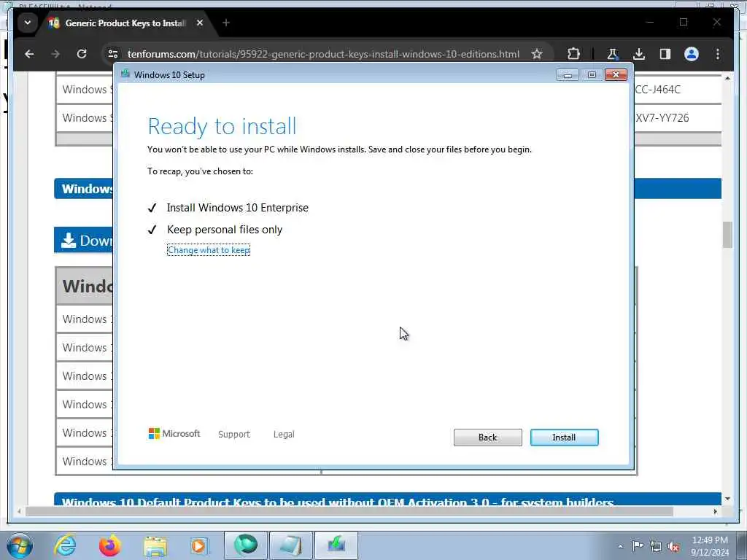
Task: Select the 'XV7-YY726' product key text
Action: [662, 117]
